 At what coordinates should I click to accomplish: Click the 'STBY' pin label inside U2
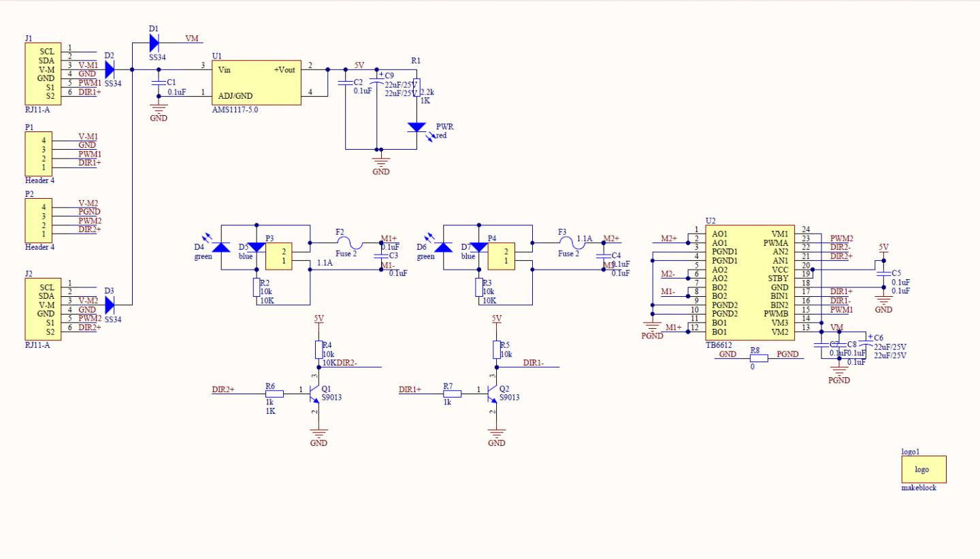[778, 278]
